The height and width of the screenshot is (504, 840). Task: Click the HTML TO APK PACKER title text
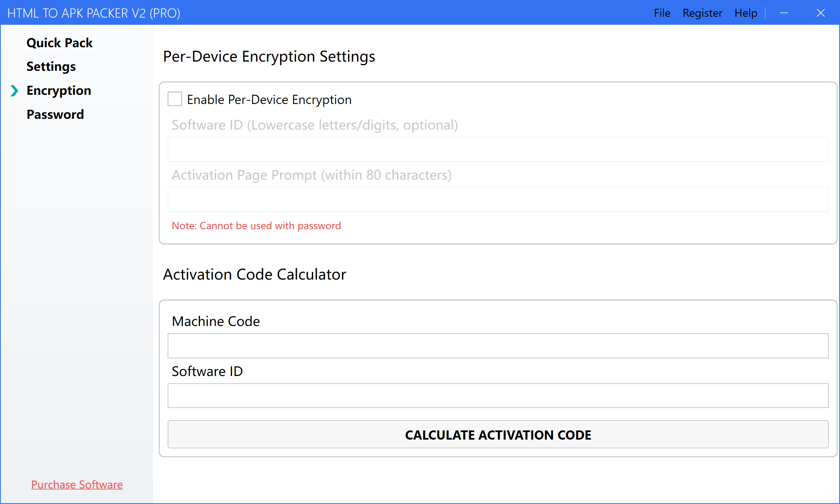coord(94,13)
